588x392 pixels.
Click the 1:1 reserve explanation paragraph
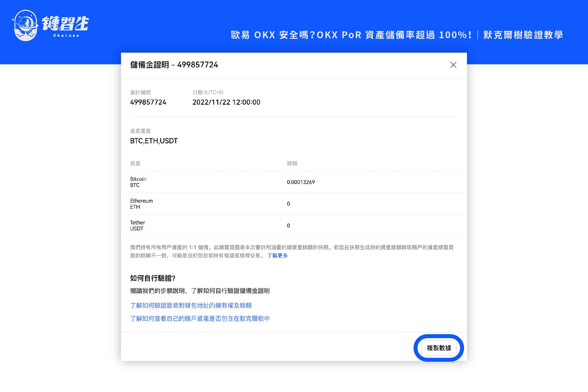click(292, 252)
